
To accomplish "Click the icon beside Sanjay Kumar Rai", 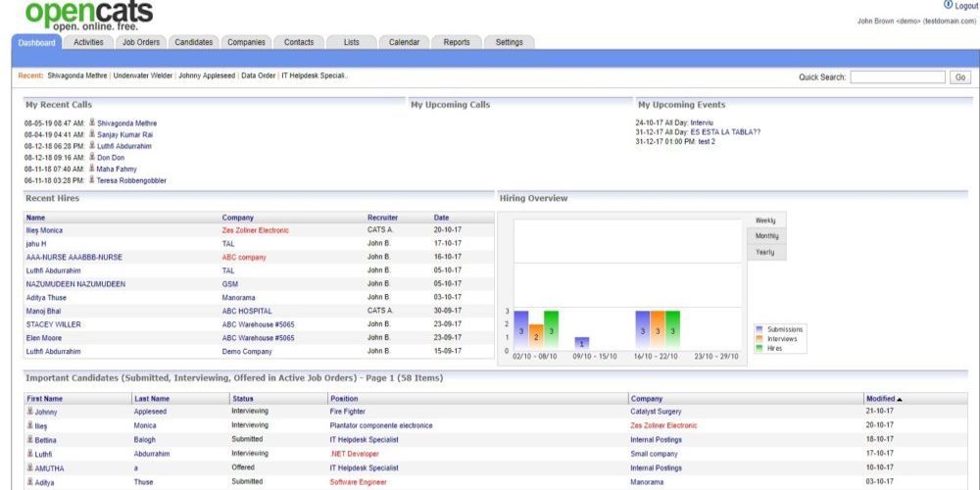I will tap(92, 134).
